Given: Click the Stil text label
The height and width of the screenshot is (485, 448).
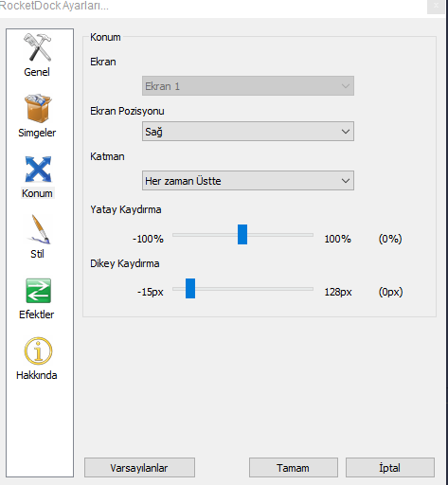Looking at the screenshot, I should [37, 254].
